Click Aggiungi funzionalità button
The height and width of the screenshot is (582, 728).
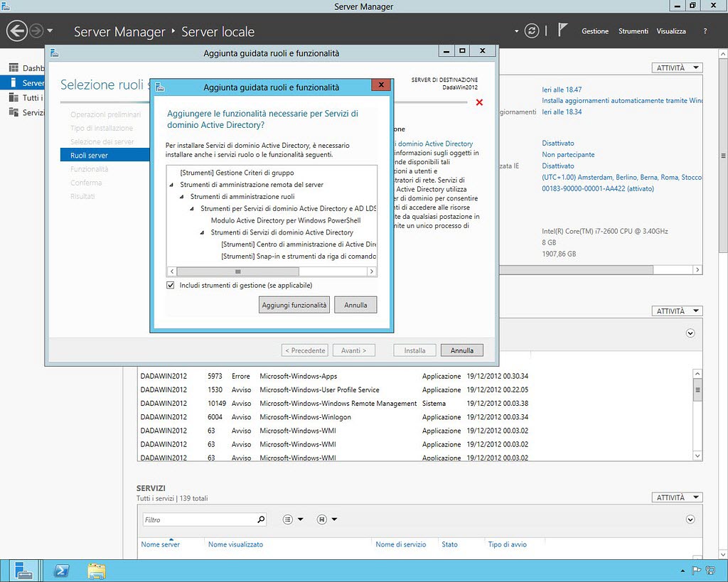click(294, 305)
